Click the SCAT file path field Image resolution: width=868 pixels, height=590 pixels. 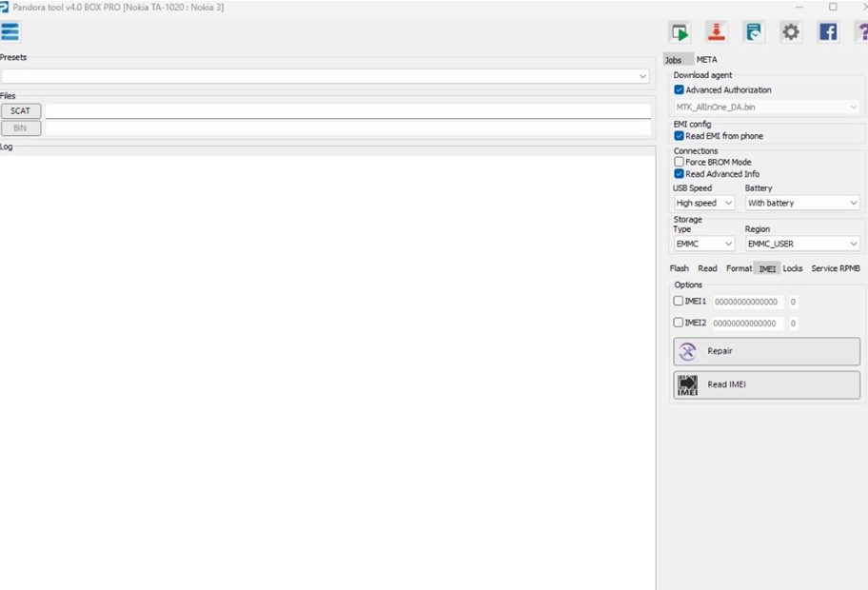coord(348,110)
